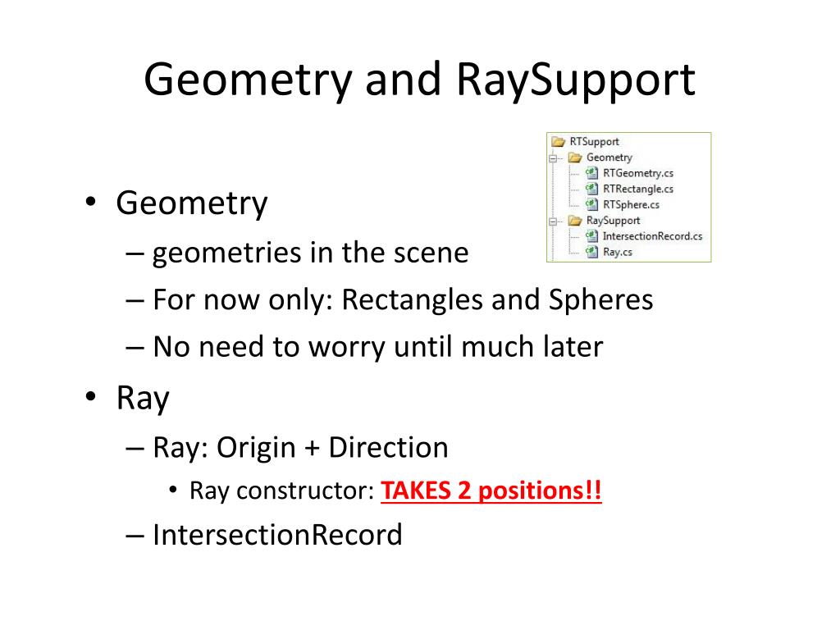
Task: Click the slide title 'Geometry and RaySupport'
Action: coord(419,80)
